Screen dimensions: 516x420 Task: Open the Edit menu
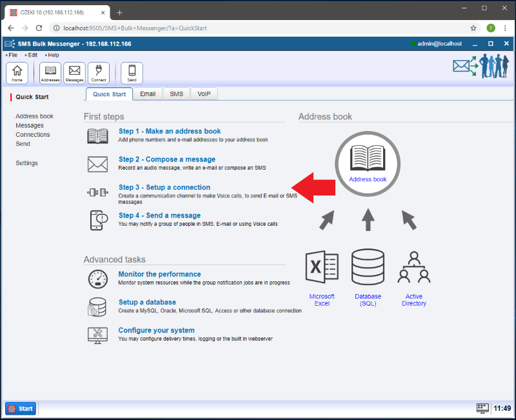click(32, 55)
